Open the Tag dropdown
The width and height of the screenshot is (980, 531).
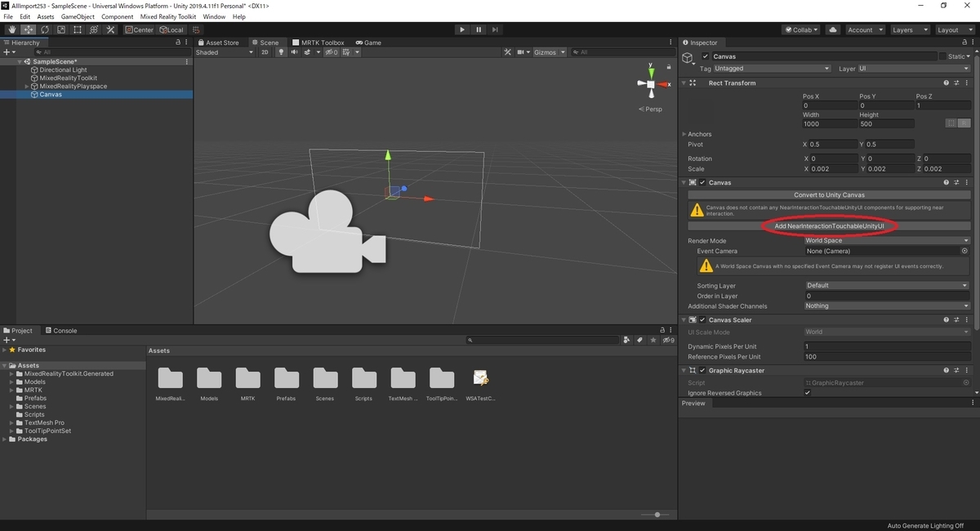pyautogui.click(x=772, y=69)
